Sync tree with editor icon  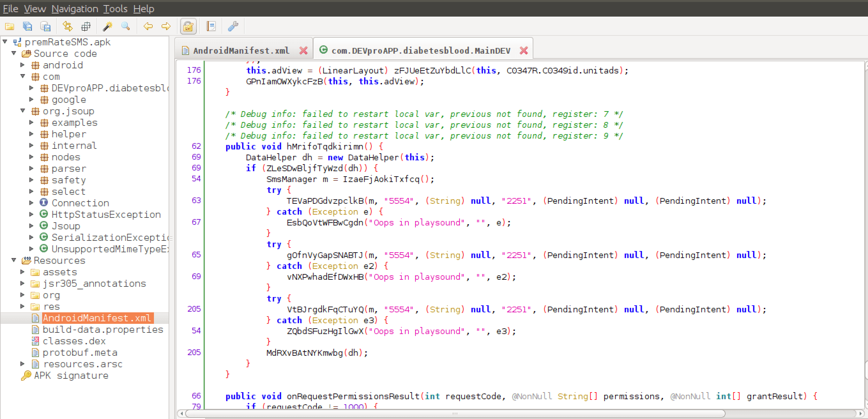coord(68,26)
